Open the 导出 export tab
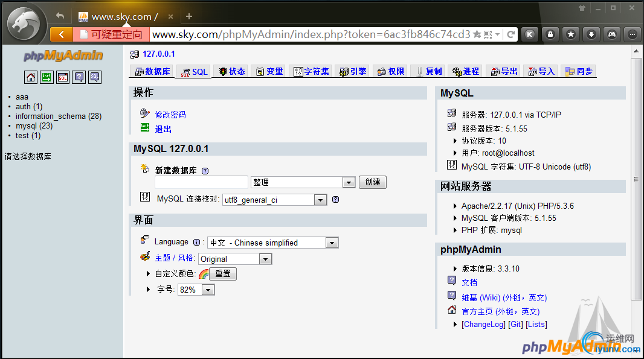The width and height of the screenshot is (644, 359). (x=504, y=71)
